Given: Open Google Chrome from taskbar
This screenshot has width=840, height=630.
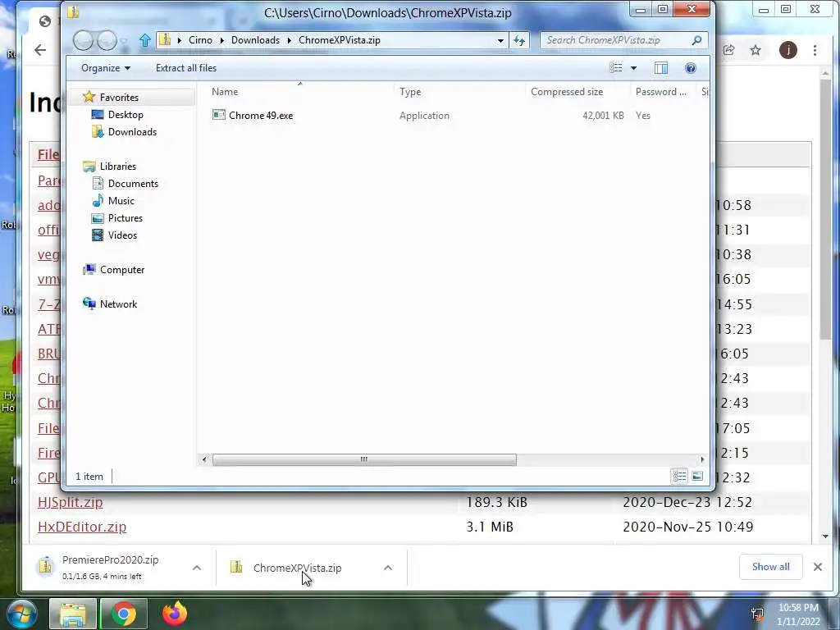Looking at the screenshot, I should (123, 614).
